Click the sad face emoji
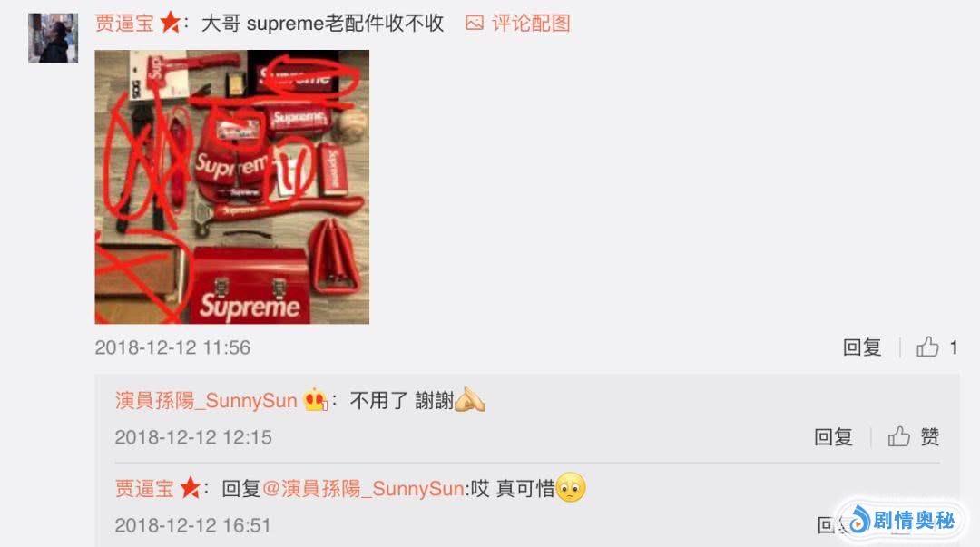Image resolution: width=980 pixels, height=547 pixels. [570, 487]
